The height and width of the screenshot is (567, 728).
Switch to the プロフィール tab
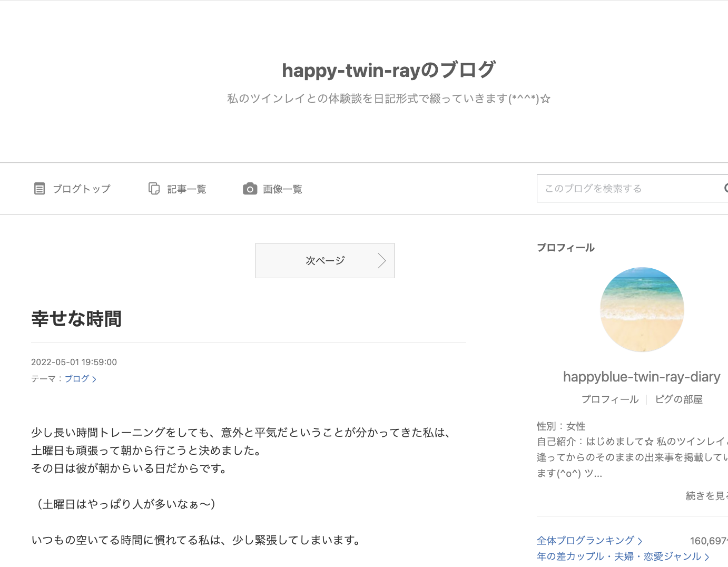coord(610,399)
